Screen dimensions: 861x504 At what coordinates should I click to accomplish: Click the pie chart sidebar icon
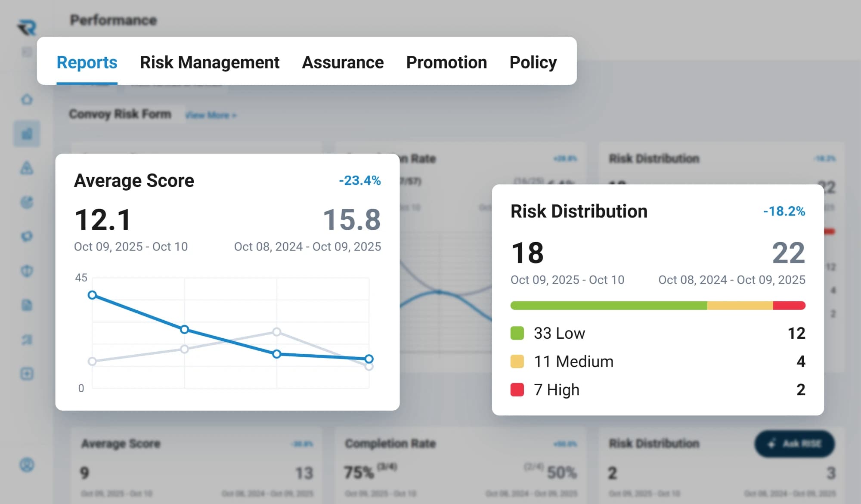point(27,202)
